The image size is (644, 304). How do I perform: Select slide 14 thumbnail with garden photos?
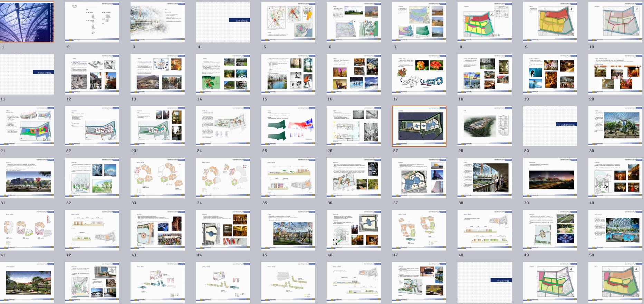223,74
